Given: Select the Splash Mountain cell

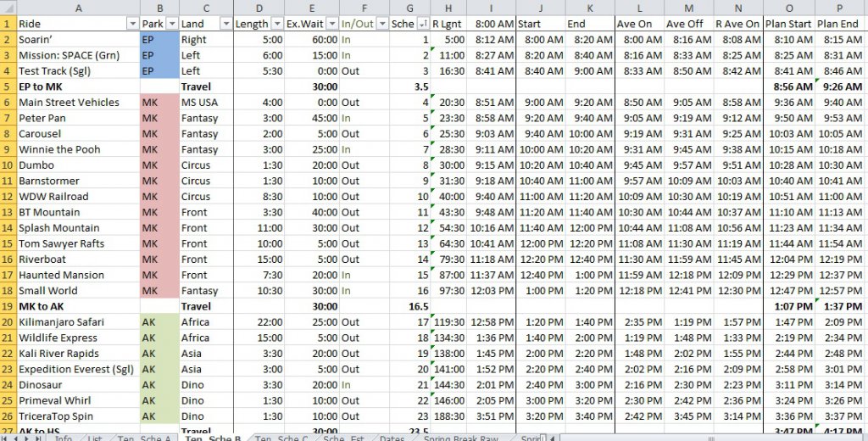Looking at the screenshot, I should [78, 227].
